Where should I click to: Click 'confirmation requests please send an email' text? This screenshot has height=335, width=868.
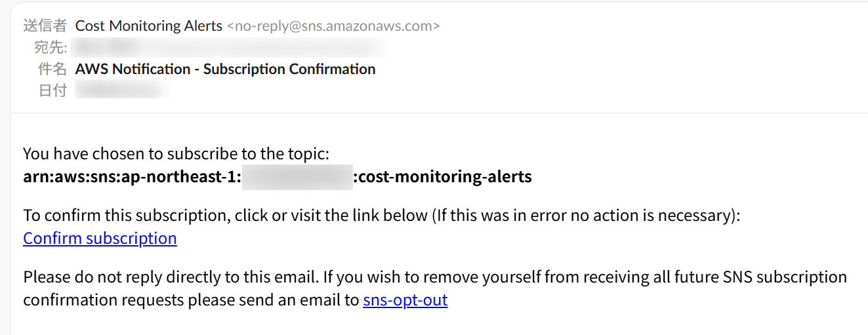click(190, 300)
